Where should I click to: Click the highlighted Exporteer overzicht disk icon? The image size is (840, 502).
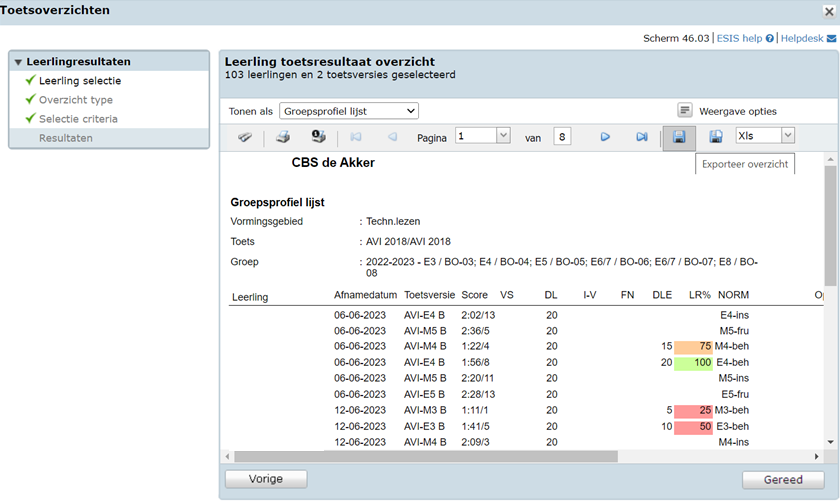coord(679,138)
